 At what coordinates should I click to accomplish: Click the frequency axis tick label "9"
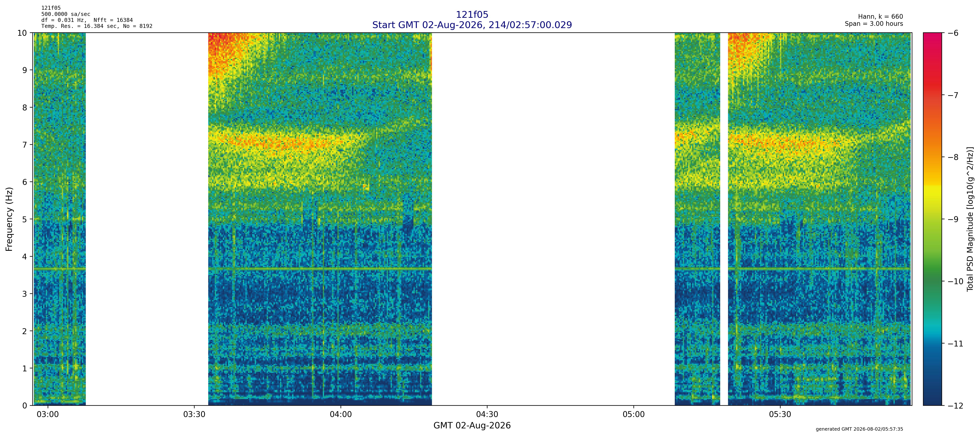(25, 70)
